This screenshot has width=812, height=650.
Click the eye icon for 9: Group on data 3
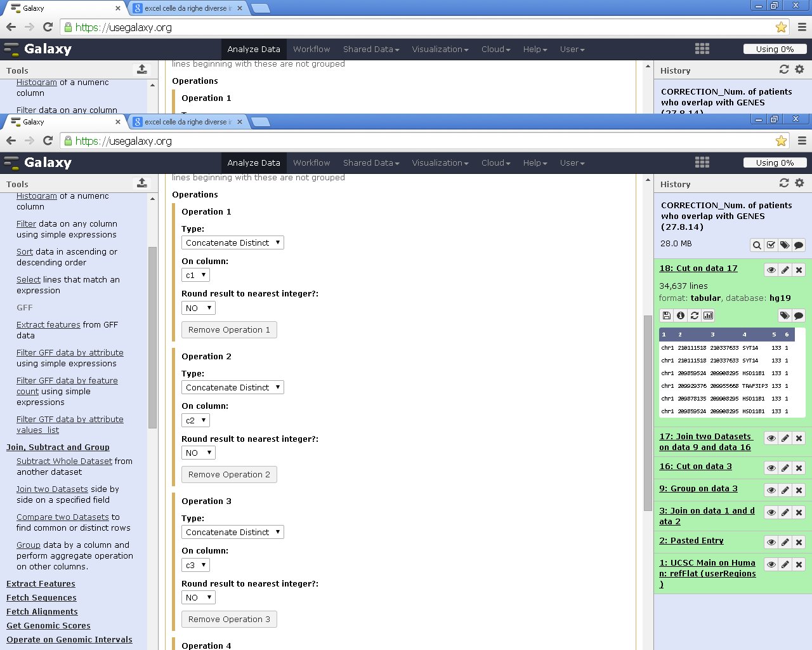tap(771, 490)
